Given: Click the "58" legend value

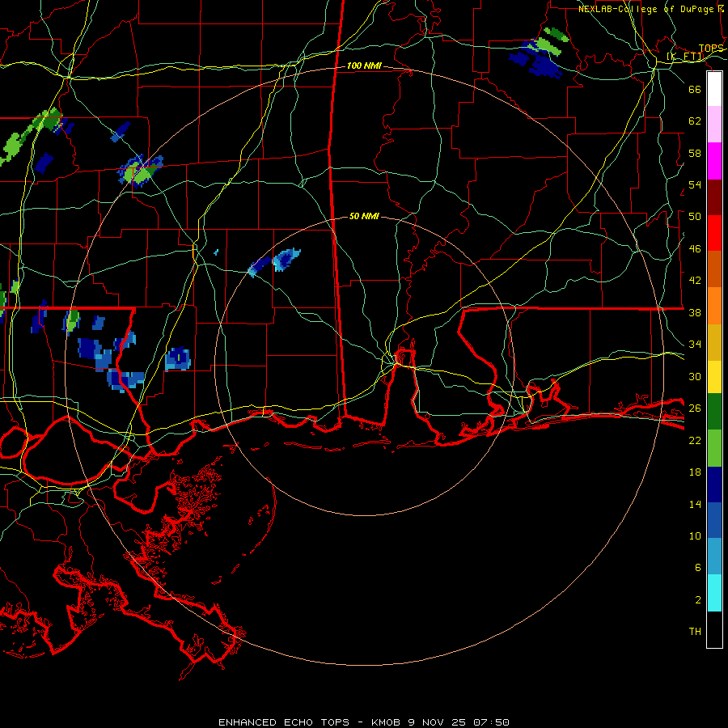Looking at the screenshot, I should (695, 153).
